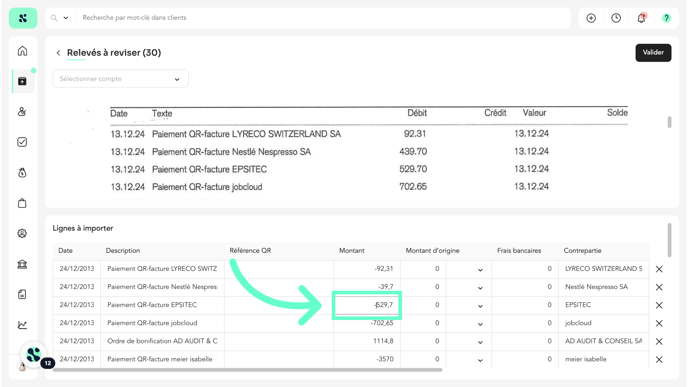Screen dimensions: 688x387
Task: Remove the EPSITEC row with X
Action: [659, 305]
